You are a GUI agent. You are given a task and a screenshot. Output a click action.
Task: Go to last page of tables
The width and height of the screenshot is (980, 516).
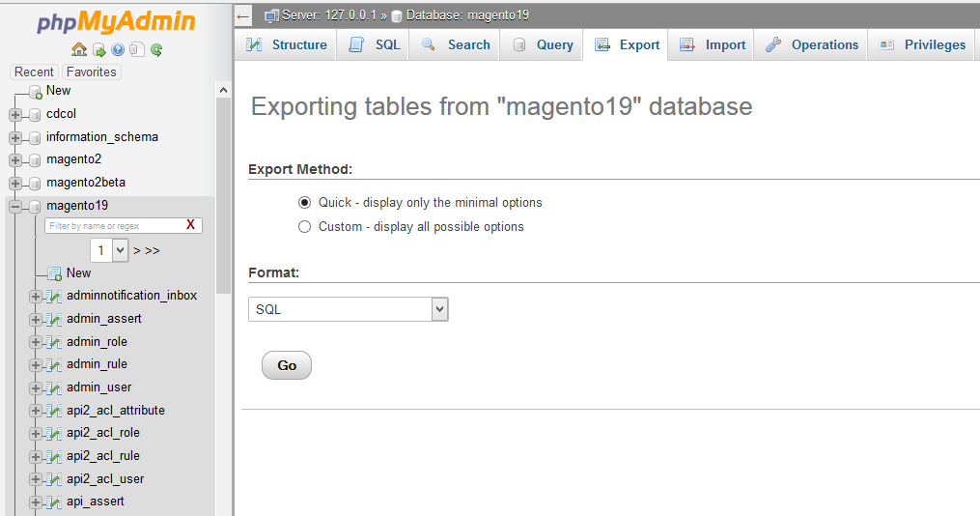tap(153, 251)
